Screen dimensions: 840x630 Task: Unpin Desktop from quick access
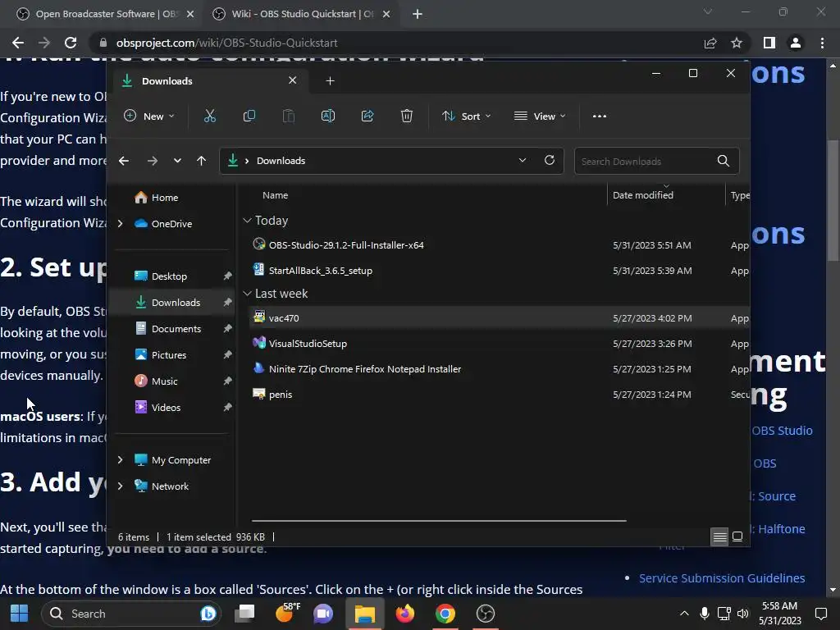(x=227, y=276)
